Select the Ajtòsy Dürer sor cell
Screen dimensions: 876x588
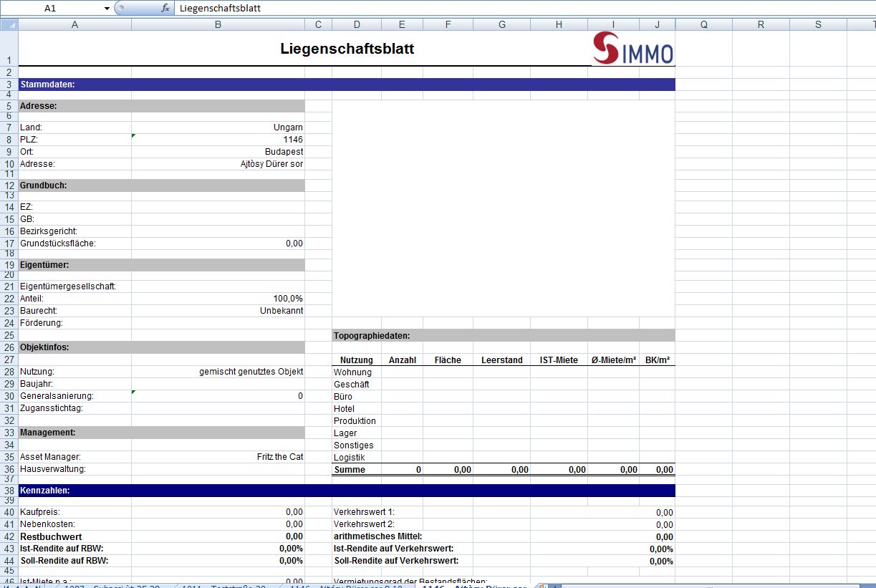(218, 164)
